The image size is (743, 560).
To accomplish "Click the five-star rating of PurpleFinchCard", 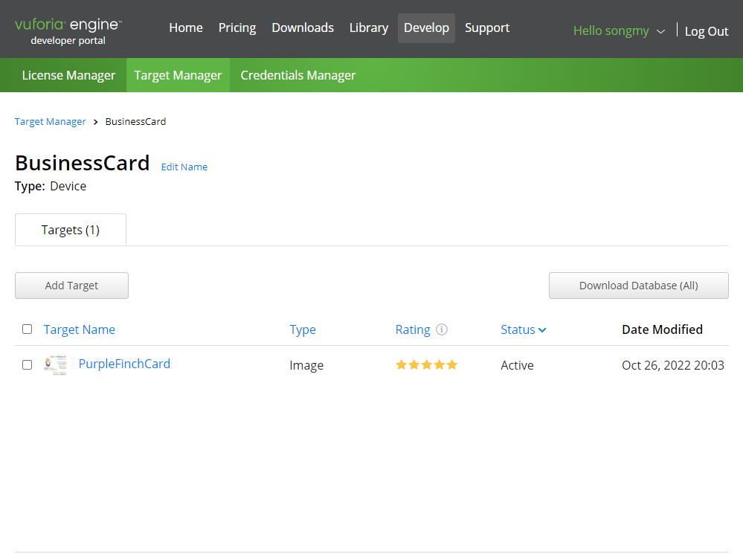I will click(426, 365).
